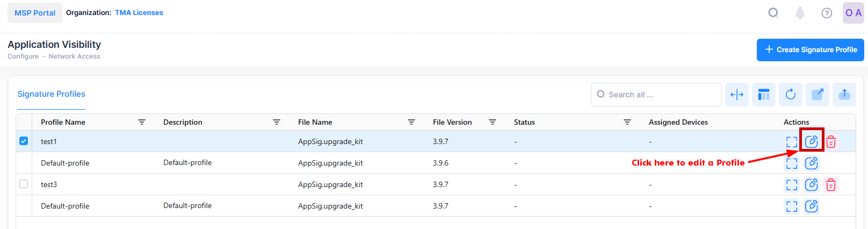Edit the test1 signature profile
This screenshot has width=868, height=229.
pos(811,141)
